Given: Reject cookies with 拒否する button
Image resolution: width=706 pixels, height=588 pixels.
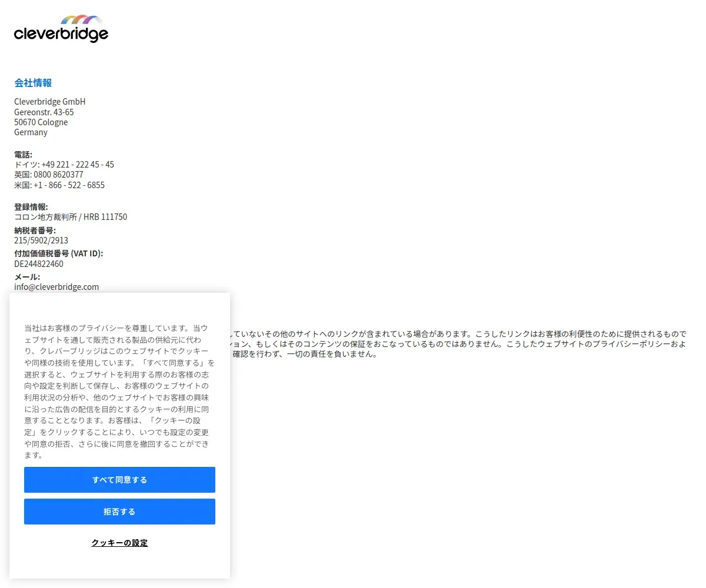Looking at the screenshot, I should (119, 512).
